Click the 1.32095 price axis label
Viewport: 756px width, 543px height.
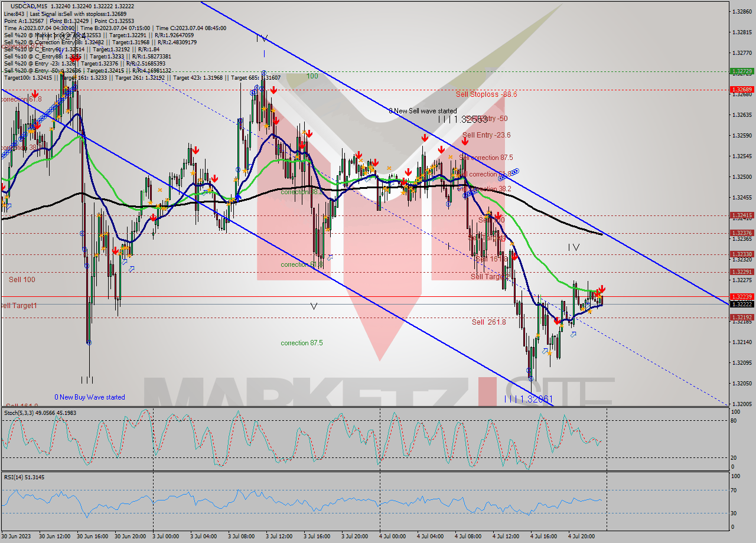tap(741, 363)
